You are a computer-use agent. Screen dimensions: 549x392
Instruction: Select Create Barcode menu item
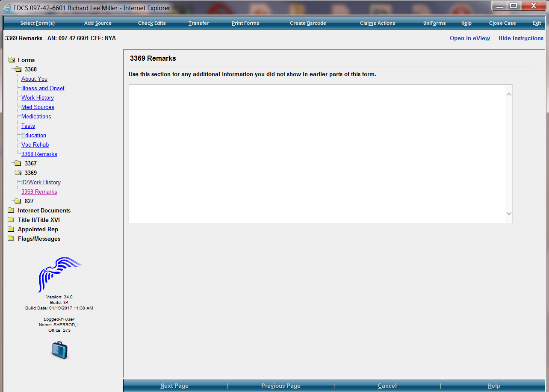[x=308, y=23]
